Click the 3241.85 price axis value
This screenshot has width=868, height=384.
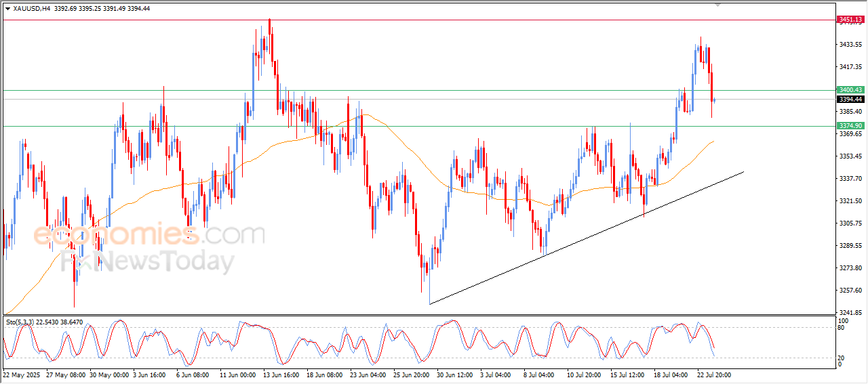coord(850,313)
